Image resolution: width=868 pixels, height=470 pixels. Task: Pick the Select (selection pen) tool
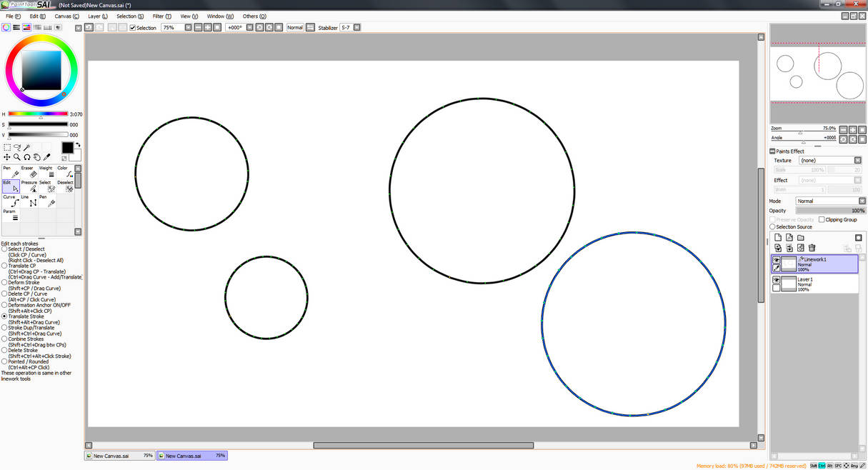[47, 186]
